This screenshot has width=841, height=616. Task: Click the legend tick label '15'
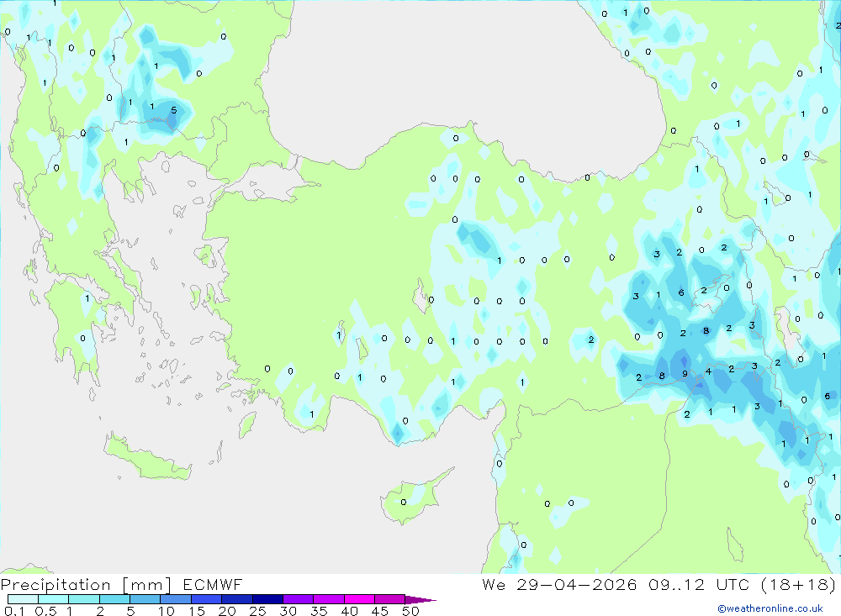(x=197, y=611)
